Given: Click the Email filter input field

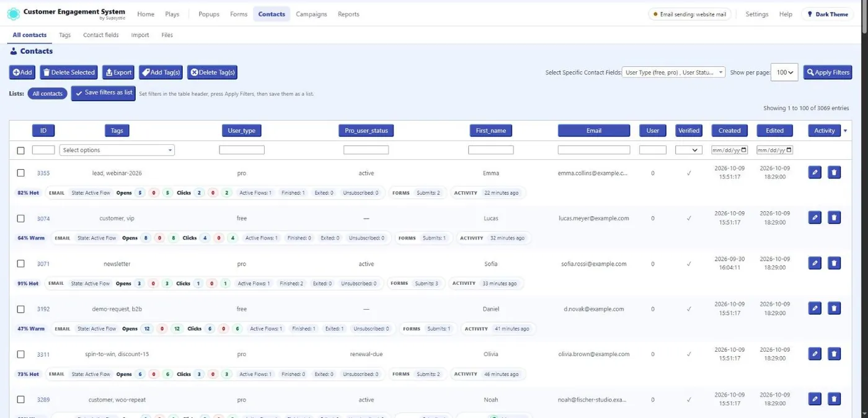Looking at the screenshot, I should tap(594, 150).
